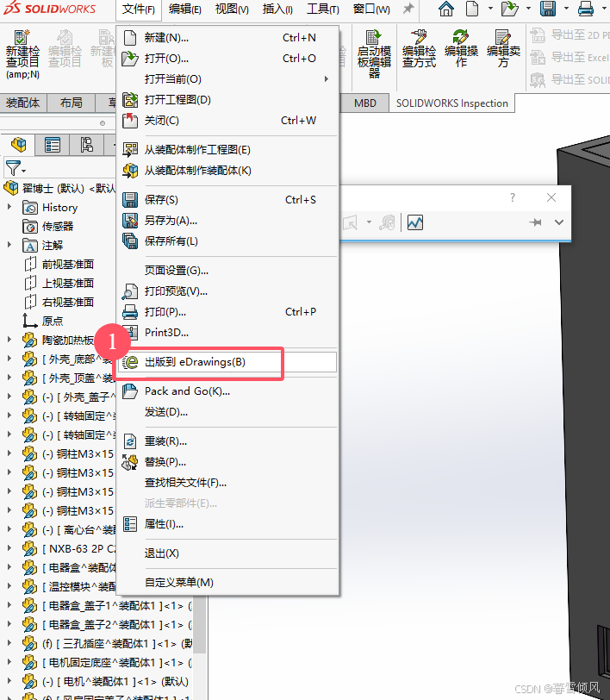Image resolution: width=610 pixels, height=700 pixels.
Task: Click the Print icon in top toolbar
Action: [x=586, y=9]
